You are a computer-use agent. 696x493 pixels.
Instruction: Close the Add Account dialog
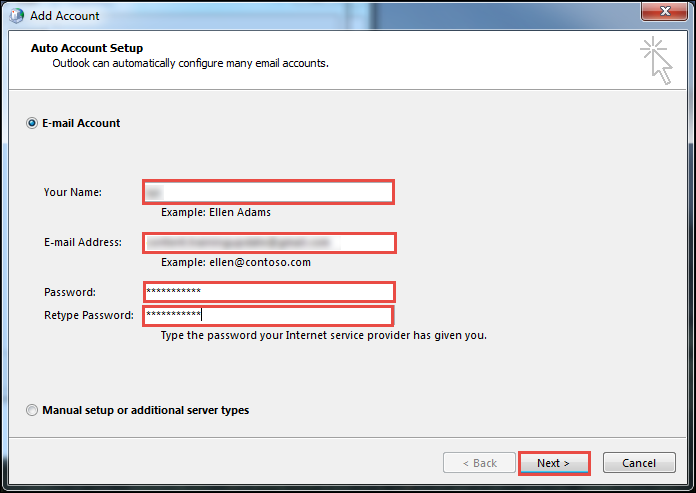[662, 14]
